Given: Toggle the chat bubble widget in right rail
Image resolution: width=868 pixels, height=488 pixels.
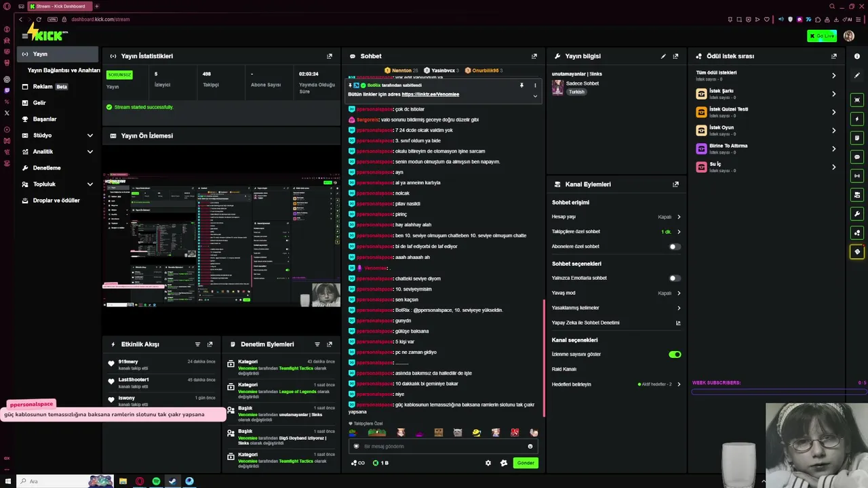Looking at the screenshot, I should [857, 157].
